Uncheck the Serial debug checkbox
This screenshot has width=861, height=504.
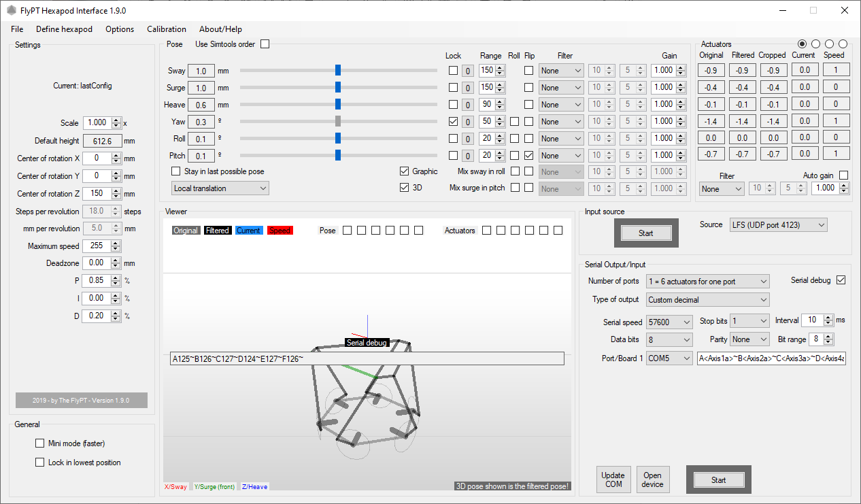pyautogui.click(x=841, y=280)
